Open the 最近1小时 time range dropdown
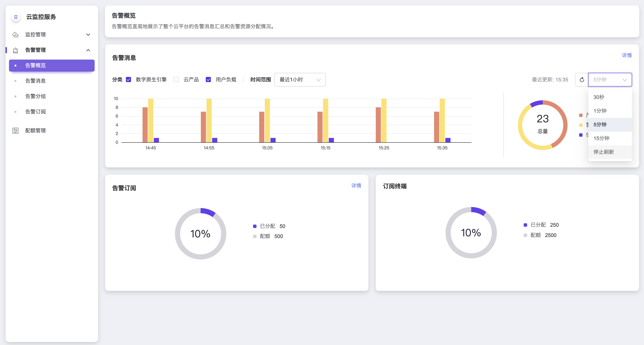The image size is (644, 345). 300,79
